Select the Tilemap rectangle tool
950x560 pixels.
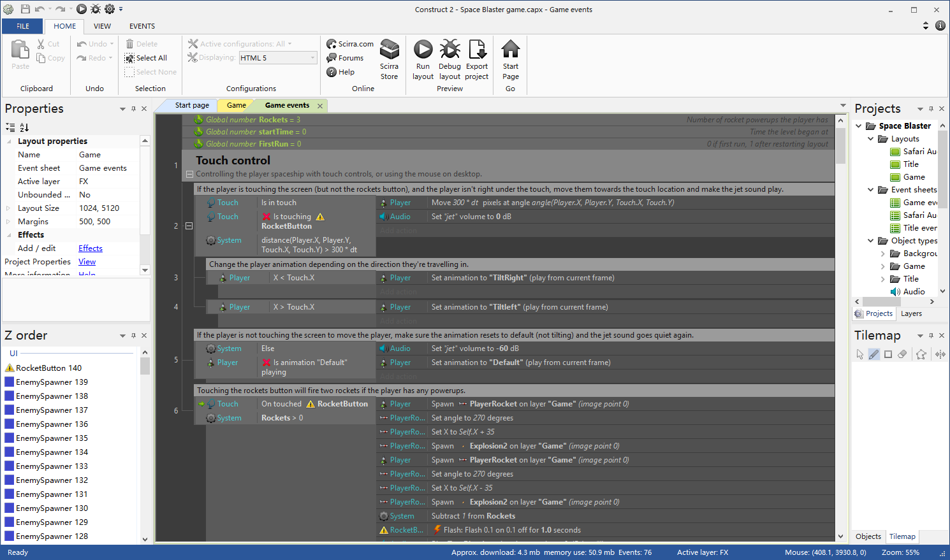coord(888,354)
